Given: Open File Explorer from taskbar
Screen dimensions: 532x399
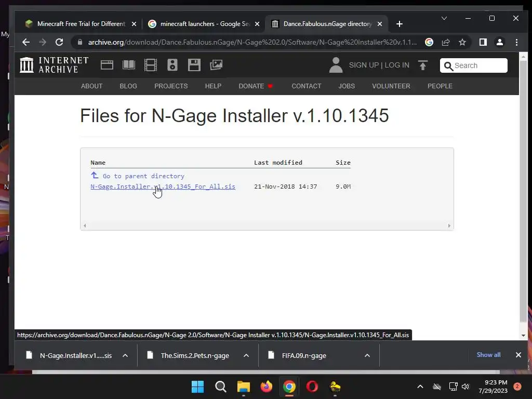Looking at the screenshot, I should pos(244,387).
